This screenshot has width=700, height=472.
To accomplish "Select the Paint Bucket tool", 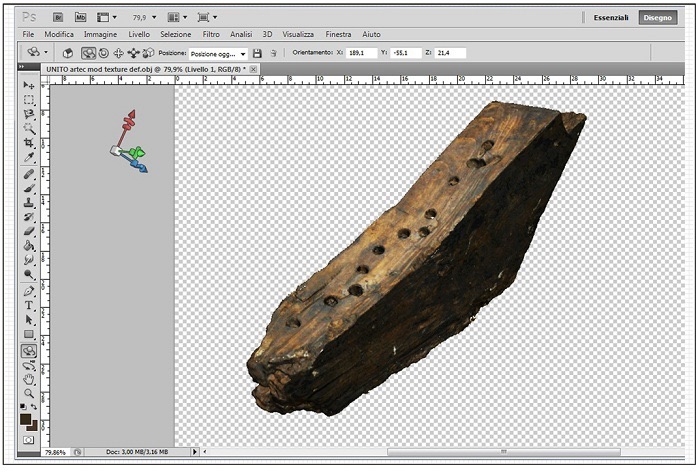I will click(29, 246).
